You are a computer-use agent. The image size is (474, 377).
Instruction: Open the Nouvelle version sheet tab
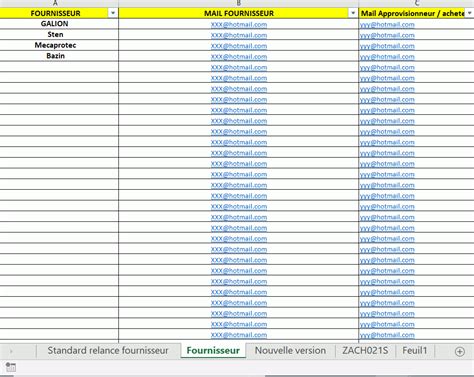(290, 351)
